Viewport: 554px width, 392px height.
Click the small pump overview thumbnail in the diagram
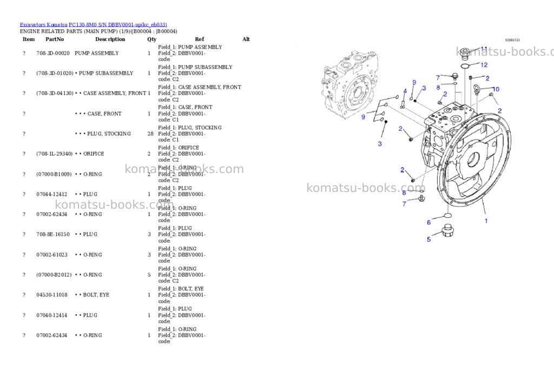[x=351, y=84]
